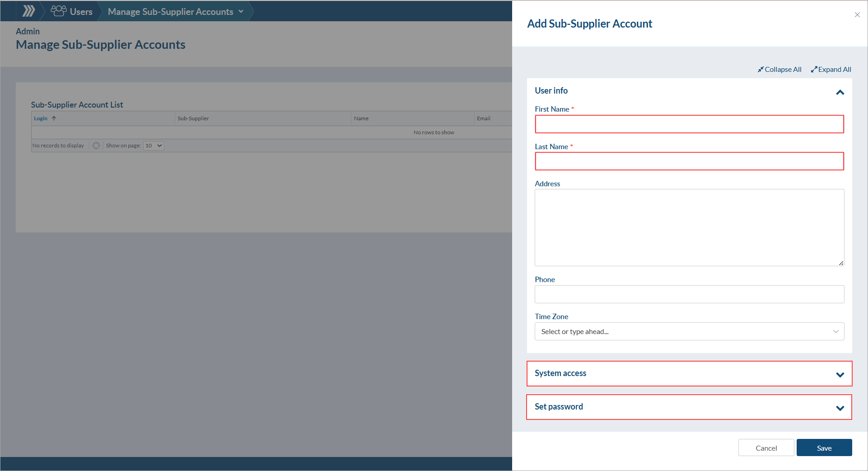Click the grid refresh spinner icon
This screenshot has height=471, width=868.
click(x=96, y=146)
